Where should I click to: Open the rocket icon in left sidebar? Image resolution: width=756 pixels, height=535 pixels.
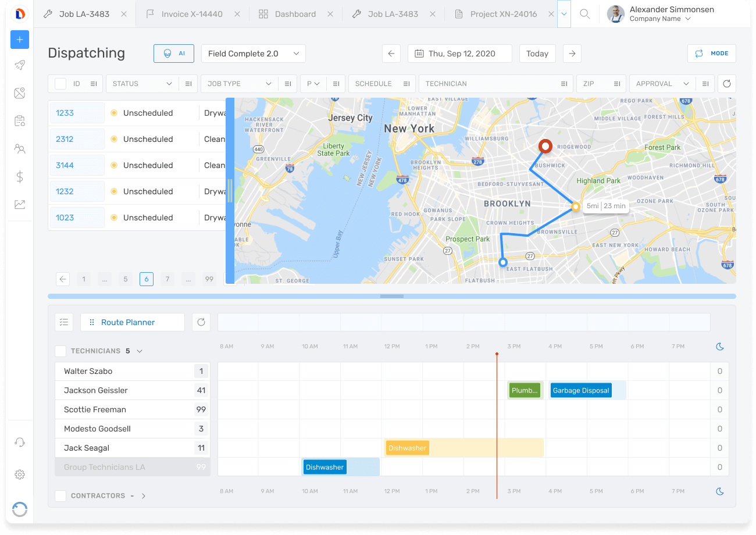point(20,66)
